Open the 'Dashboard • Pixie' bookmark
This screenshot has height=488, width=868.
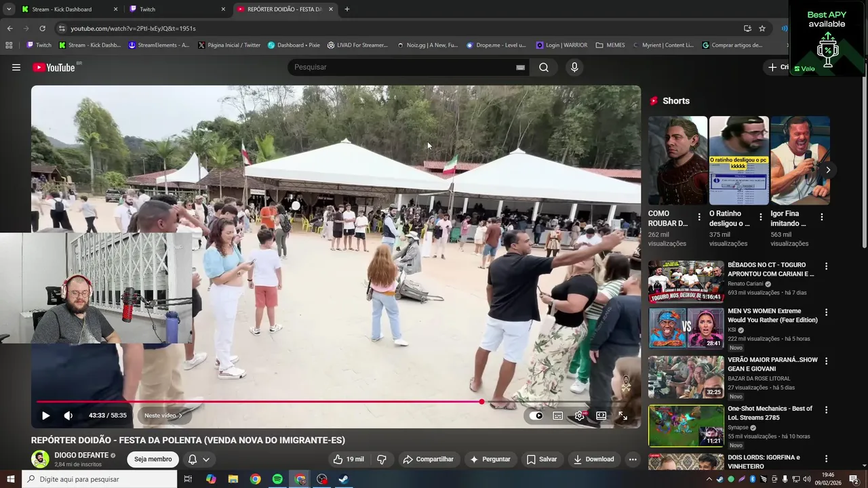[x=294, y=45]
